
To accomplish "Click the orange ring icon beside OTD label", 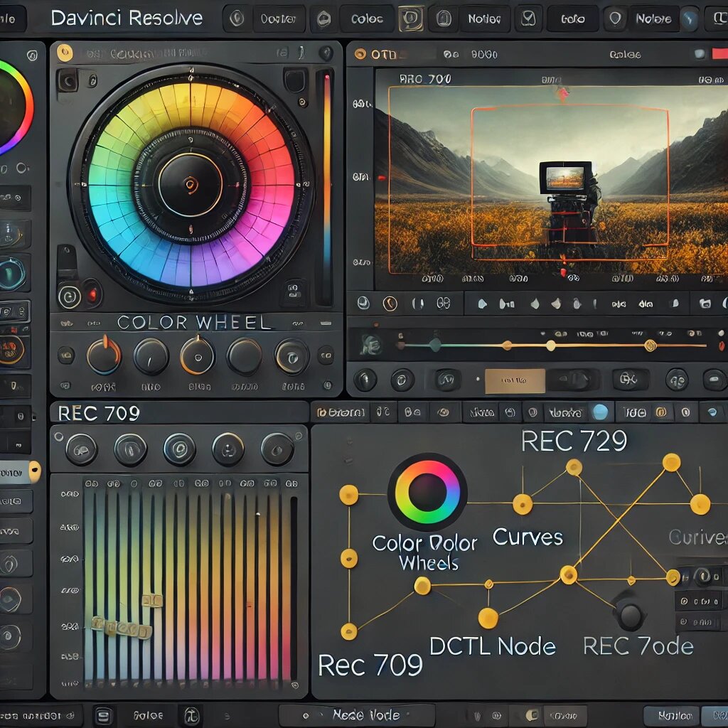I will pos(360,54).
